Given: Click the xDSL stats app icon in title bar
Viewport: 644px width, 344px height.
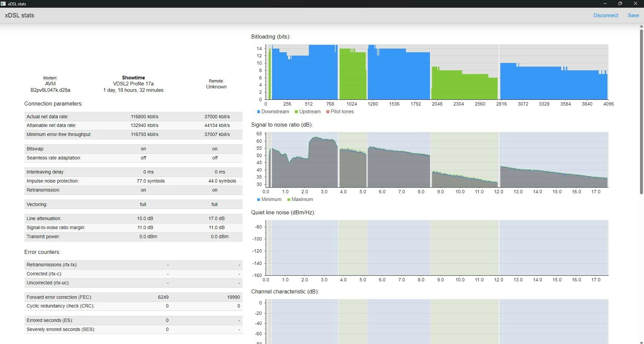Looking at the screenshot, I should [3, 4].
